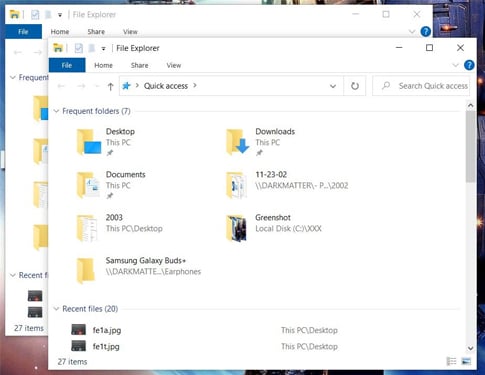Click the Forward arrow in front window
The image size is (485, 375).
coord(81,86)
